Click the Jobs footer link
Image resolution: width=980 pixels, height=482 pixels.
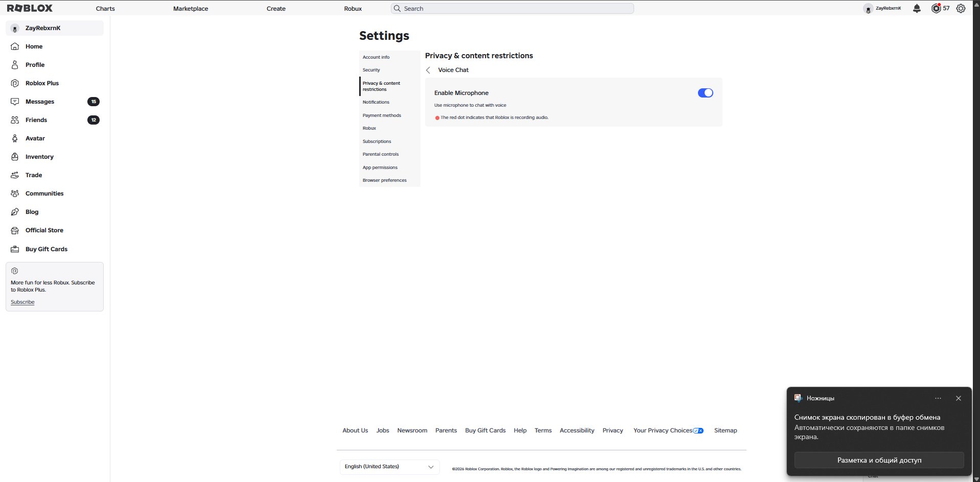383,430
